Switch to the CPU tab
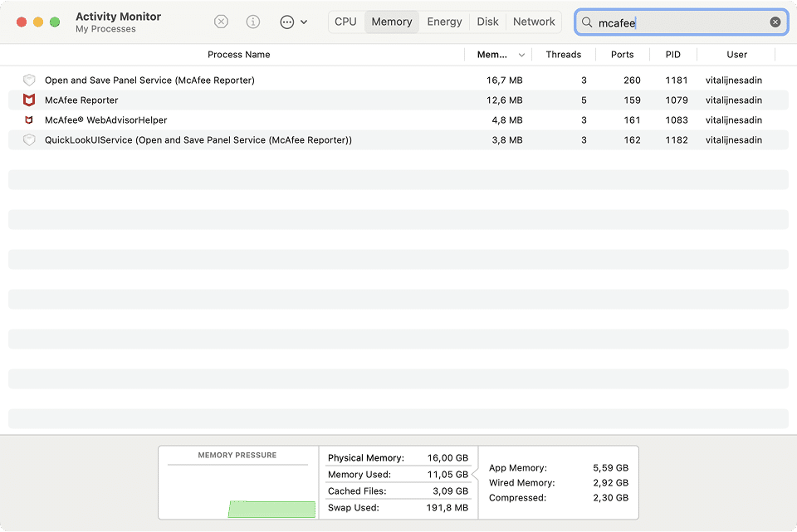 click(x=345, y=22)
